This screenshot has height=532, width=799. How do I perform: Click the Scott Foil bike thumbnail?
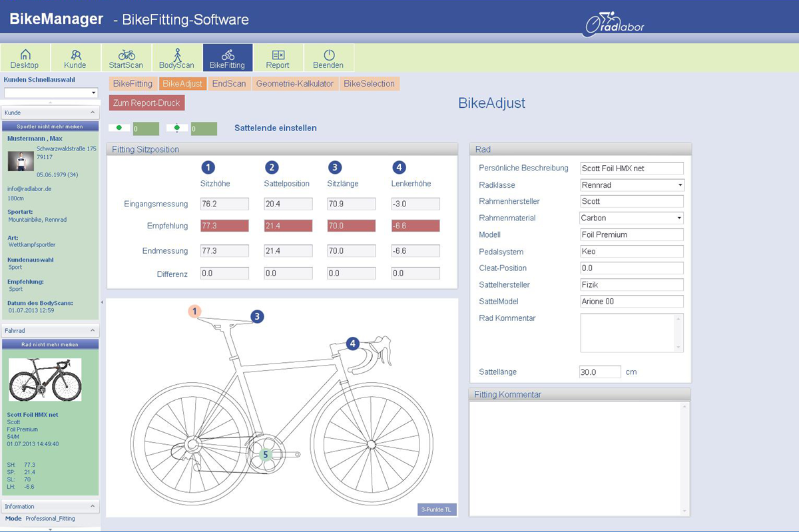pyautogui.click(x=45, y=380)
